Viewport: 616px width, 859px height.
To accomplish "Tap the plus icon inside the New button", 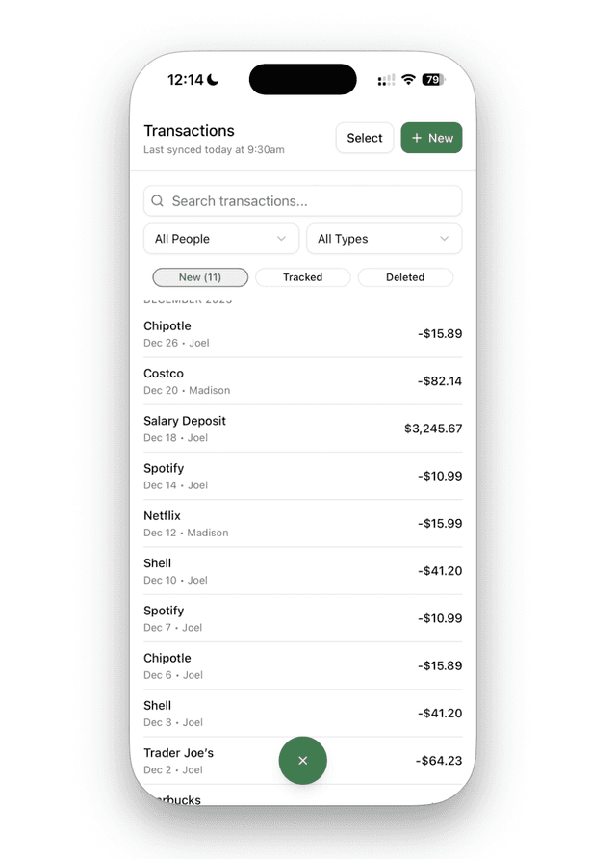I will click(416, 138).
